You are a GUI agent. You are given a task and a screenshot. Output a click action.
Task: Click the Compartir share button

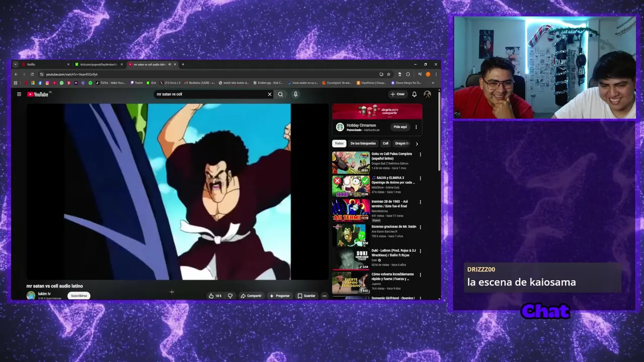[x=251, y=296]
